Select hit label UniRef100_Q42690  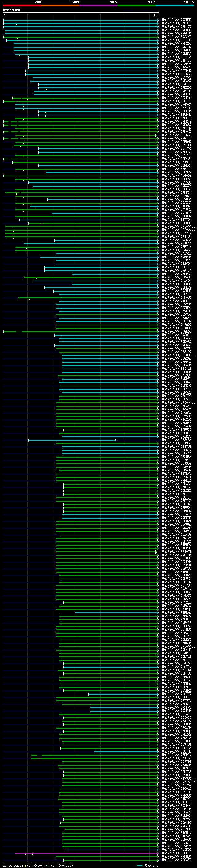pos(177,264)
